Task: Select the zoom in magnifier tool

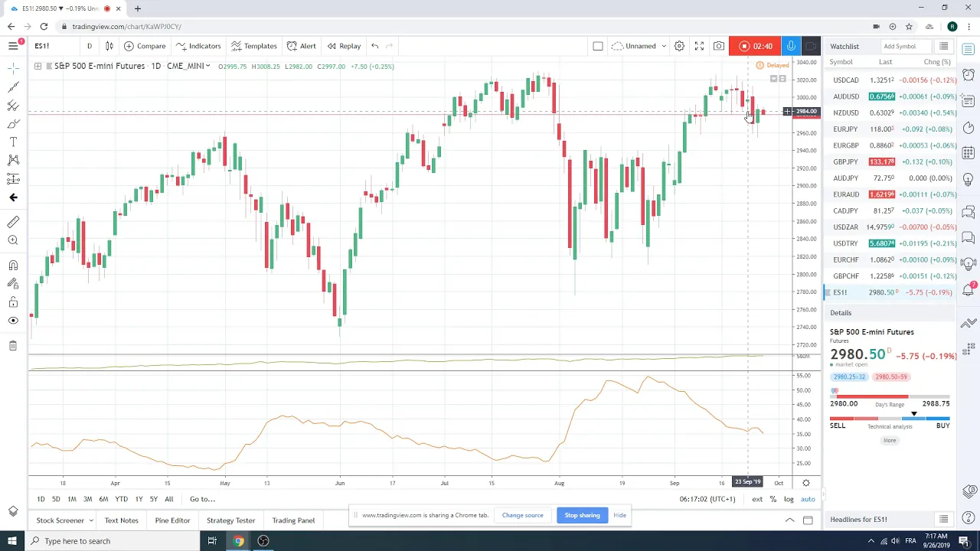Action: point(13,240)
